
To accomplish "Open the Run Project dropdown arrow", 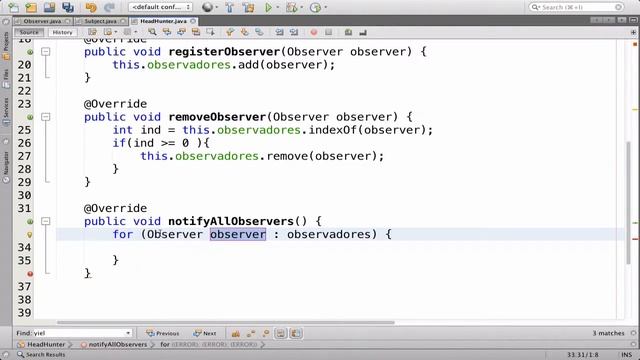I will point(278,7).
